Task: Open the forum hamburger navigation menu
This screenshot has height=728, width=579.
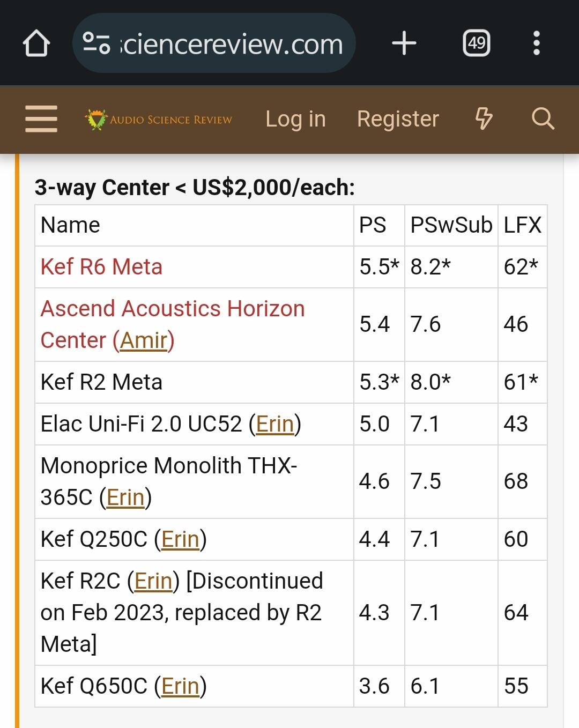Action: (41, 119)
